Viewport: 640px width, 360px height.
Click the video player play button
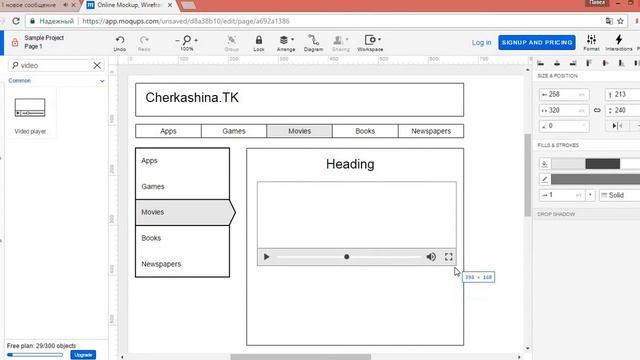point(267,257)
